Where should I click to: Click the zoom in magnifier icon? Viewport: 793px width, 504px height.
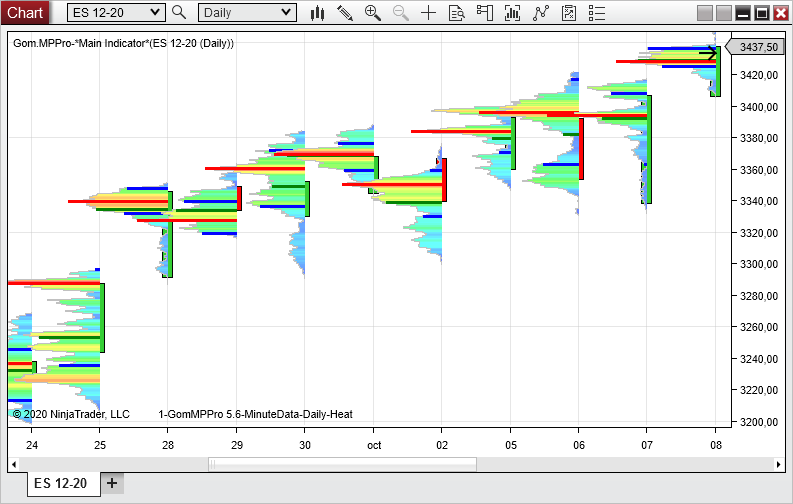tap(373, 13)
